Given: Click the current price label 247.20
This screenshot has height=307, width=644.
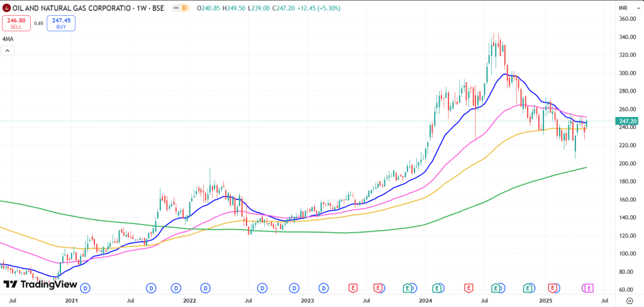Looking at the screenshot, I should 626,121.
